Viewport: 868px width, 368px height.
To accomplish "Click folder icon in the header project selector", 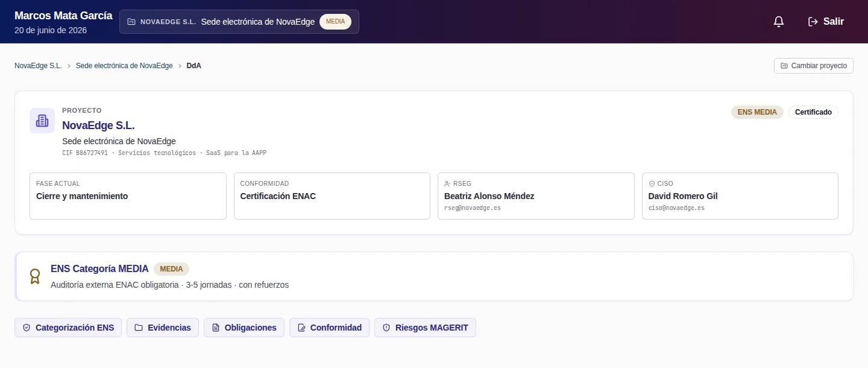I will 131,22.
